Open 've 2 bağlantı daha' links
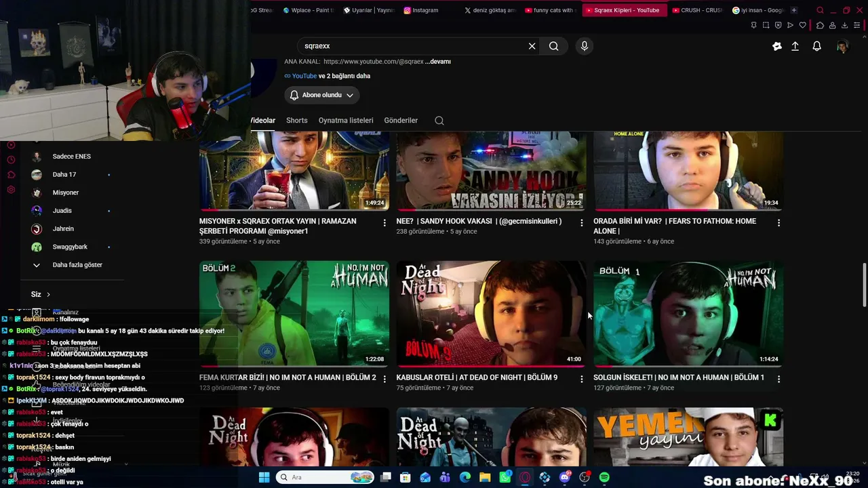This screenshot has width=868, height=488. tap(344, 76)
